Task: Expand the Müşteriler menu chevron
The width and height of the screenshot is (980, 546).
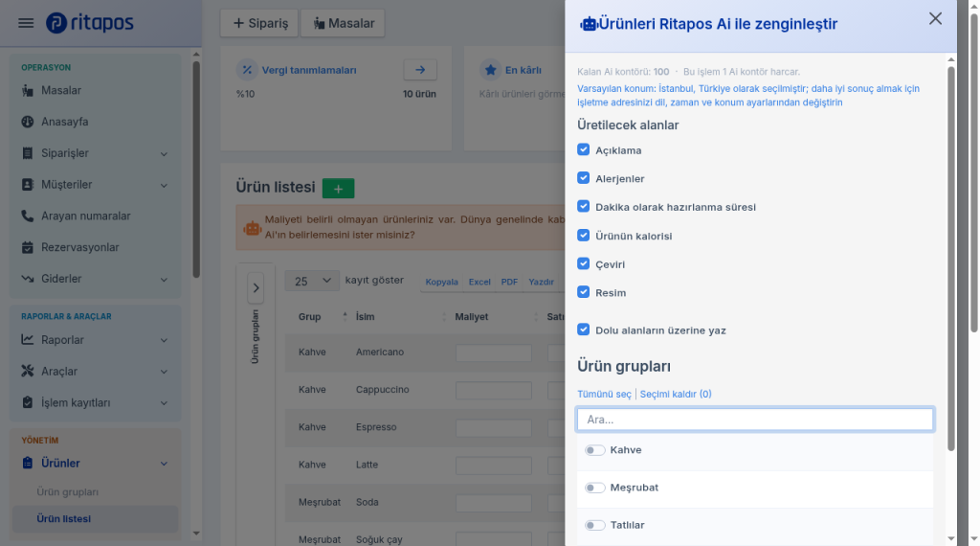Action: [164, 185]
